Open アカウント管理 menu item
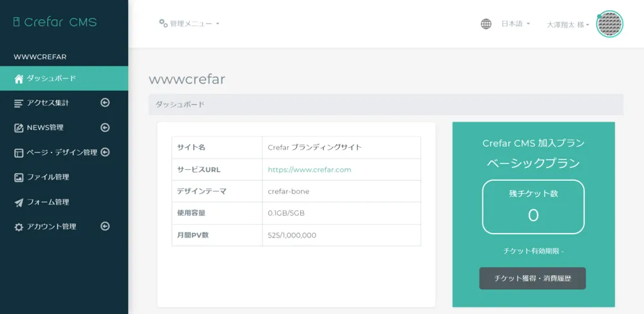This screenshot has height=314, width=644. pos(64,226)
